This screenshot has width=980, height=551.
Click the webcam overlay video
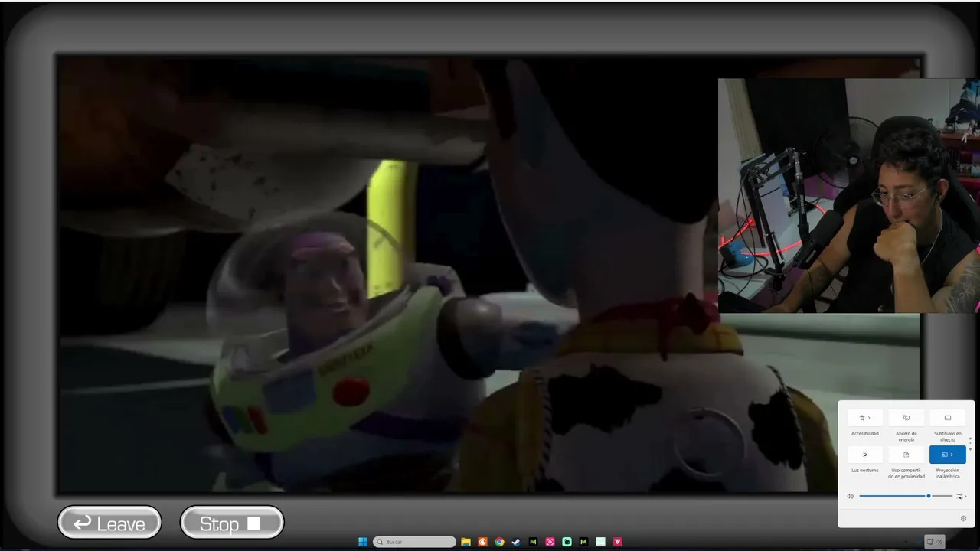click(x=849, y=195)
